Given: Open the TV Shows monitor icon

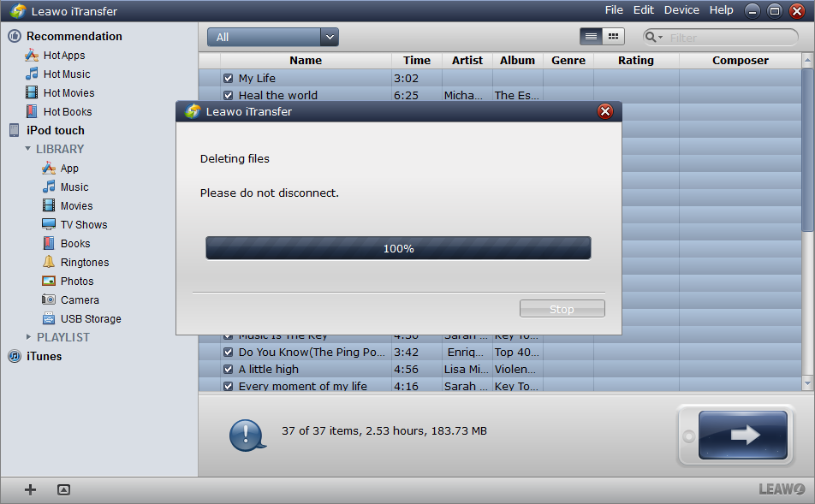Looking at the screenshot, I should [x=49, y=224].
